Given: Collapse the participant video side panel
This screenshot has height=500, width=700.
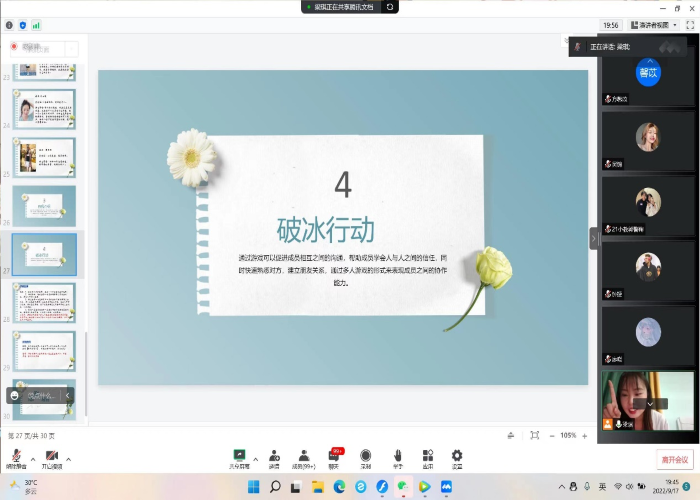Looking at the screenshot, I should coord(594,238).
